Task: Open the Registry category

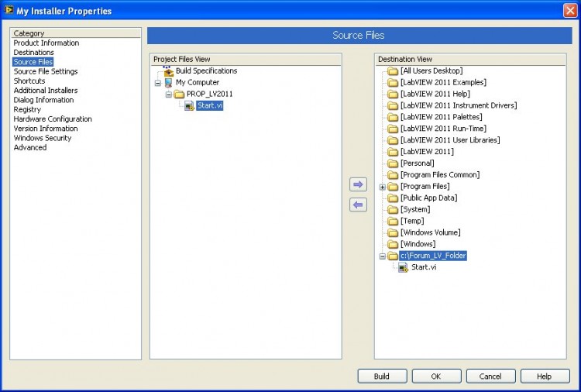Action: pyautogui.click(x=27, y=109)
